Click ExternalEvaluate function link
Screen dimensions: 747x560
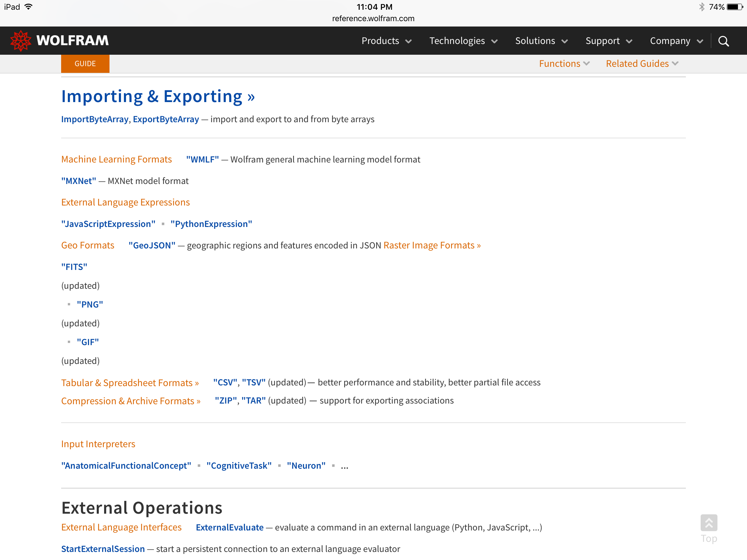229,526
